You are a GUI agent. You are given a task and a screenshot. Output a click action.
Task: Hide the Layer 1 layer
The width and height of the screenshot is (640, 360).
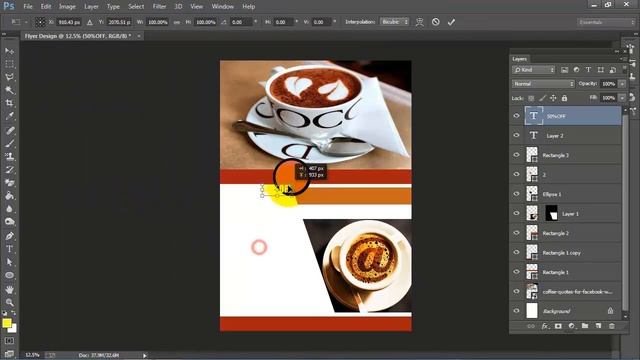[x=516, y=213]
